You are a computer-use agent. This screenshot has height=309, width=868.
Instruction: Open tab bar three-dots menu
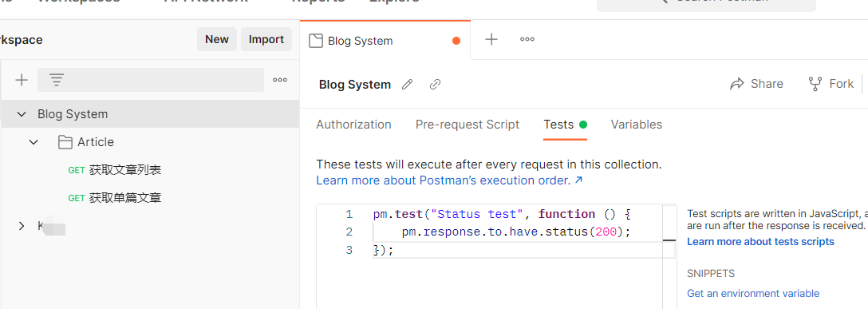[527, 39]
